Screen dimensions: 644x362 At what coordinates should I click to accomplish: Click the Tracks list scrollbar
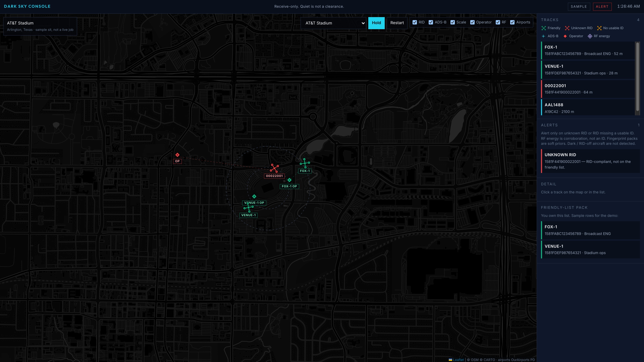coord(637,77)
